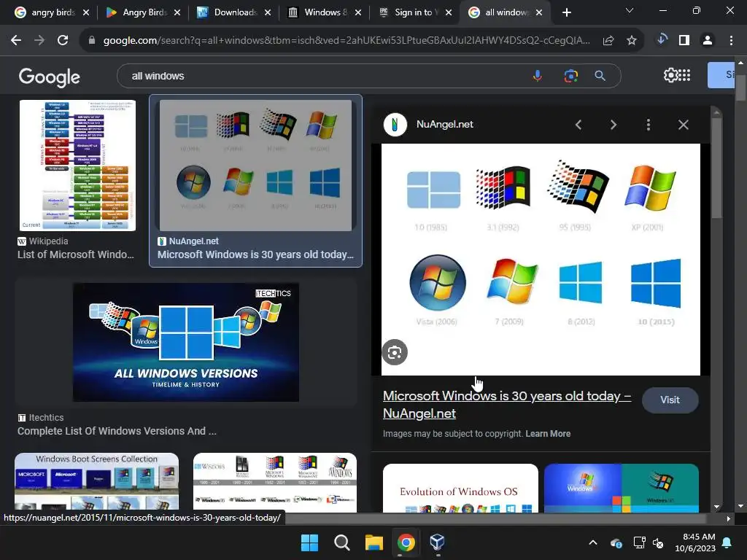Open the display/network tray icon
The image size is (747, 560).
point(639,542)
